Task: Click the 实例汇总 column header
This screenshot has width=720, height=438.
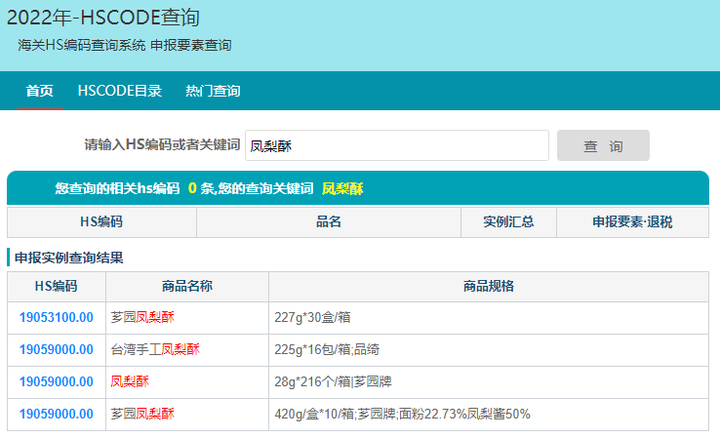Action: coord(508,222)
